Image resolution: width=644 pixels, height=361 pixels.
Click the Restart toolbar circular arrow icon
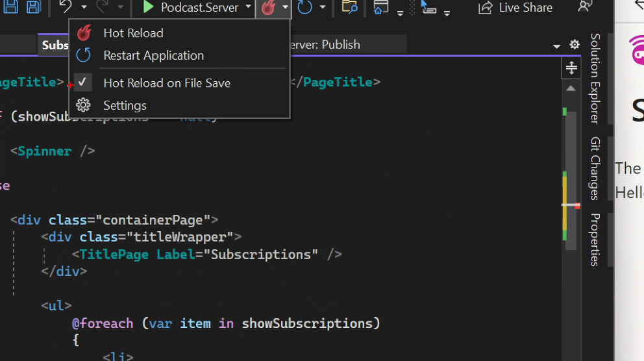305,8
